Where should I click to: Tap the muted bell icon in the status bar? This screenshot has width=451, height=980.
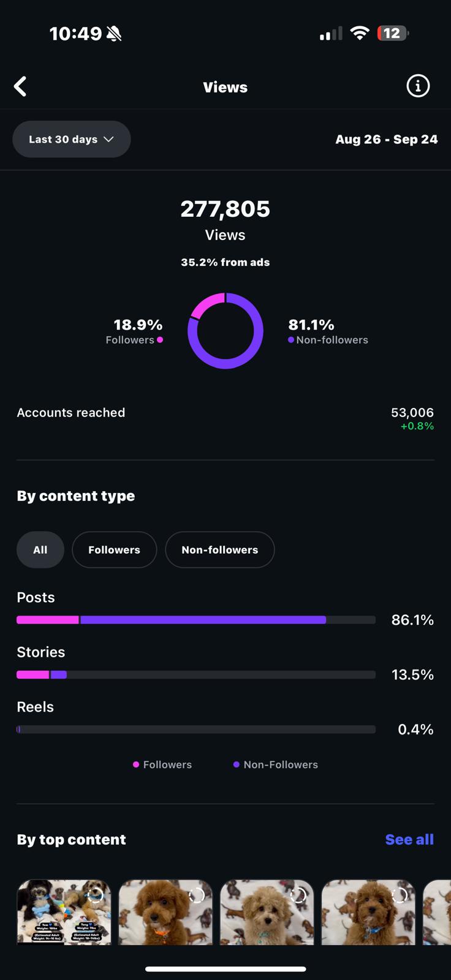pos(114,33)
